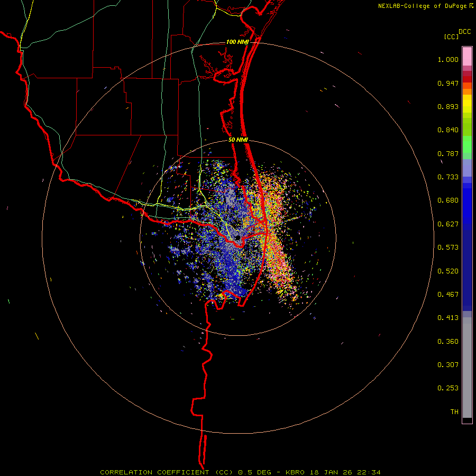Click the 0.520 legend value

[448, 271]
